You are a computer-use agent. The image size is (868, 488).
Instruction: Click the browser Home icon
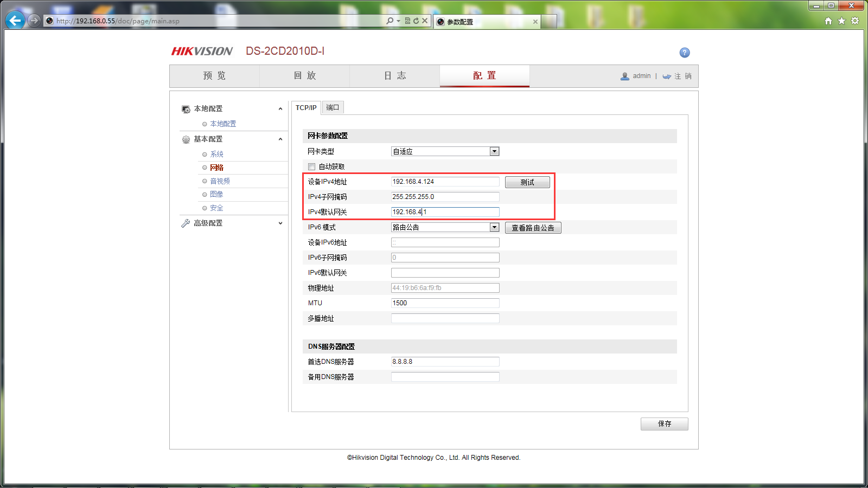coord(828,21)
